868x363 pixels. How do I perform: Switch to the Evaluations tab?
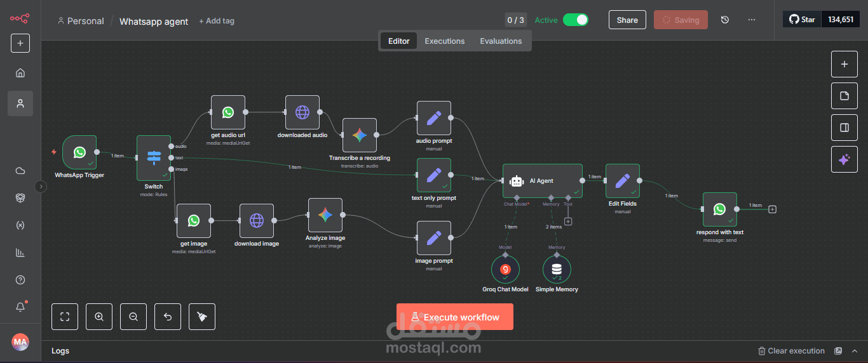pos(501,41)
